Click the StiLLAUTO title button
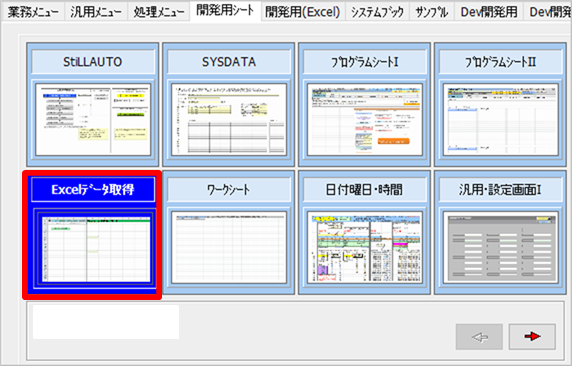Viewport: 572px width, 366px height. 93,62
